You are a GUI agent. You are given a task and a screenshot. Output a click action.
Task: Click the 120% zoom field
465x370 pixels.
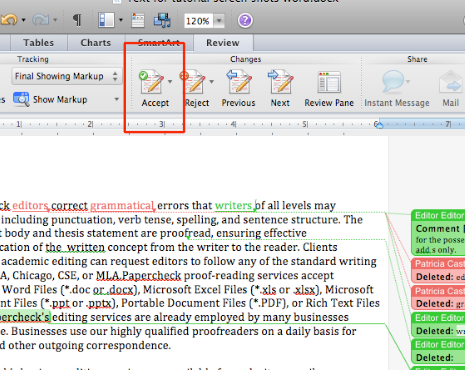(x=199, y=21)
